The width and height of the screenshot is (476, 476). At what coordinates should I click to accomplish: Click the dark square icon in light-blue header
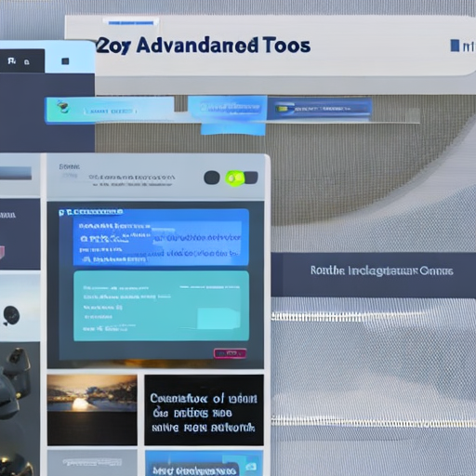click(x=65, y=61)
